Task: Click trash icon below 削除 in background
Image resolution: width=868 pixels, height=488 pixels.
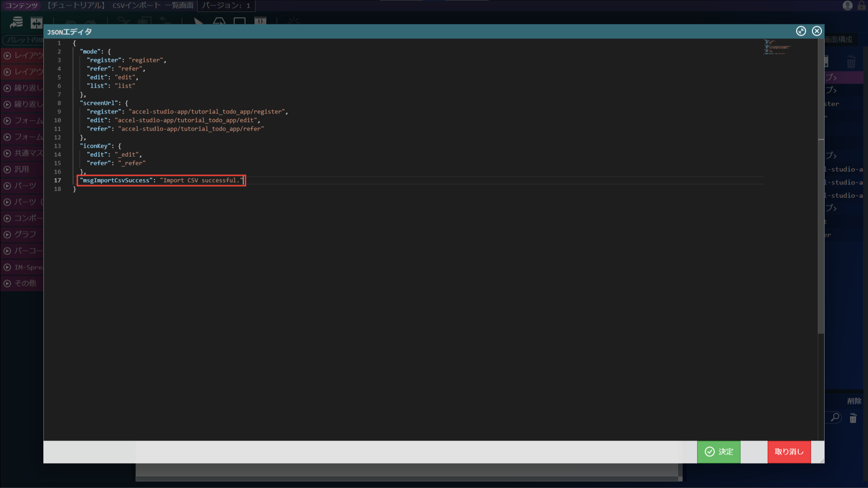Action: click(x=853, y=418)
